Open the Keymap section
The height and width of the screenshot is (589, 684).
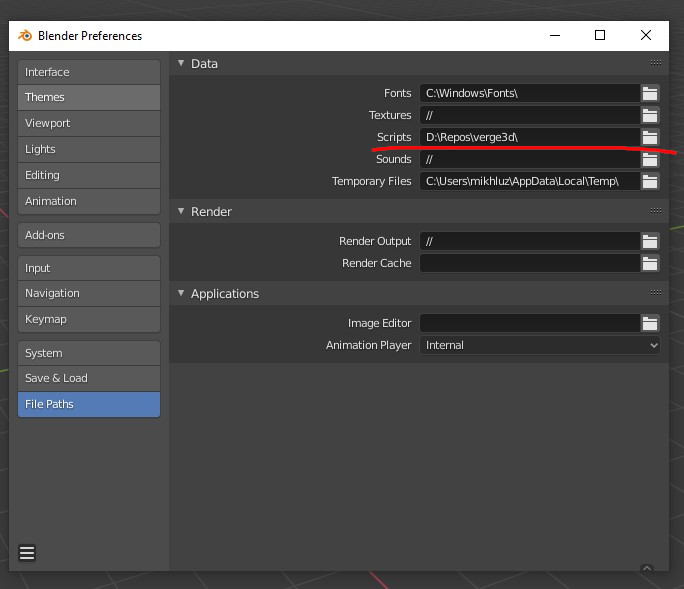click(x=89, y=319)
